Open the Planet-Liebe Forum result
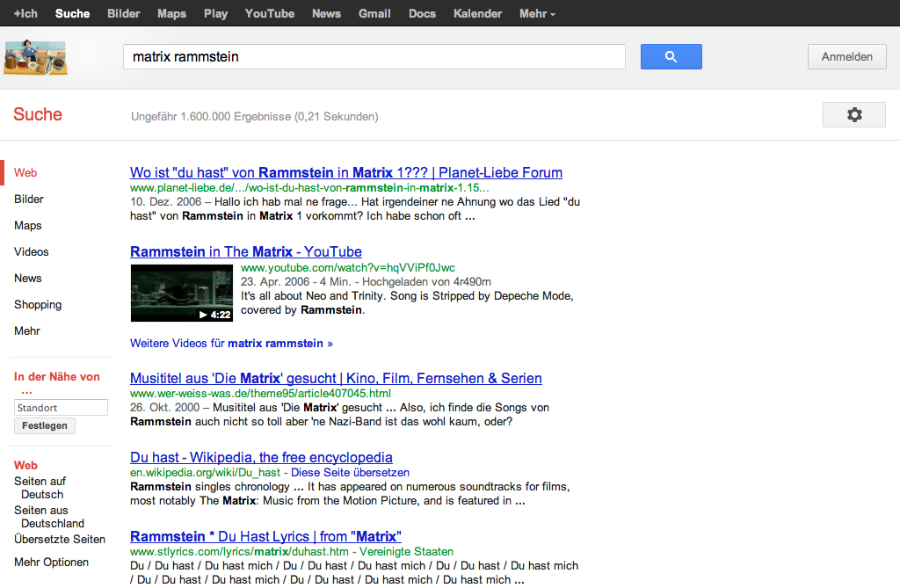 346,172
